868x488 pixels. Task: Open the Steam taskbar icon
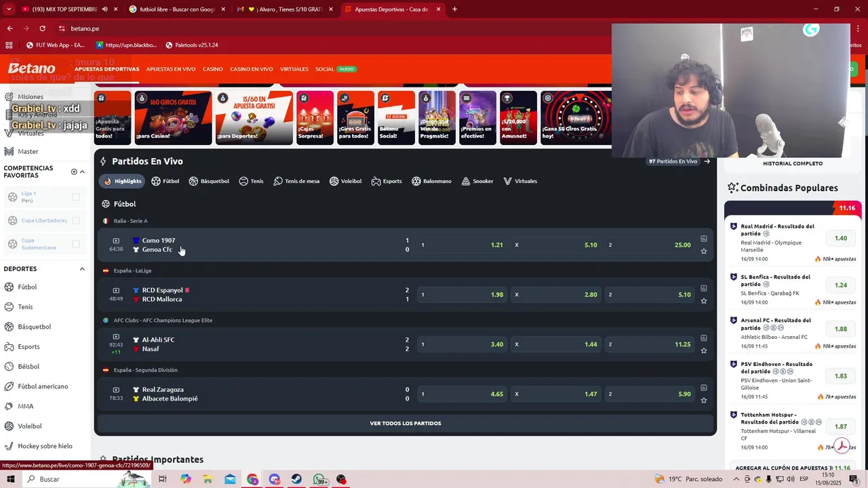(297, 479)
